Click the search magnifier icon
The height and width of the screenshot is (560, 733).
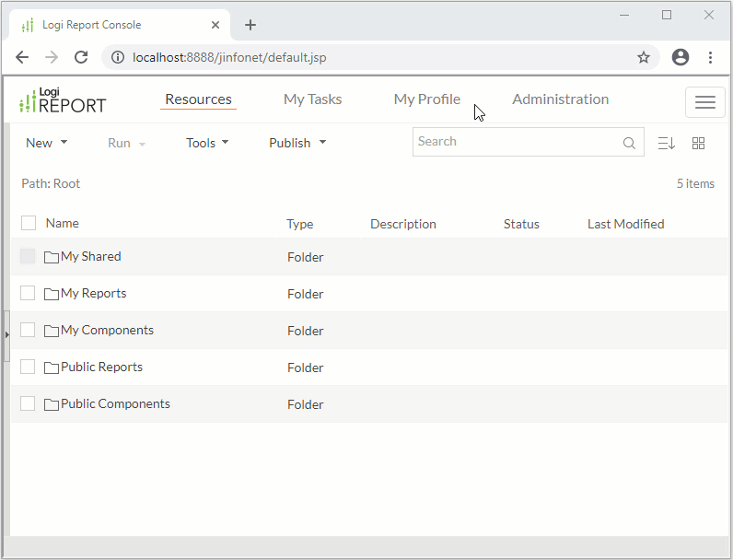click(x=629, y=143)
